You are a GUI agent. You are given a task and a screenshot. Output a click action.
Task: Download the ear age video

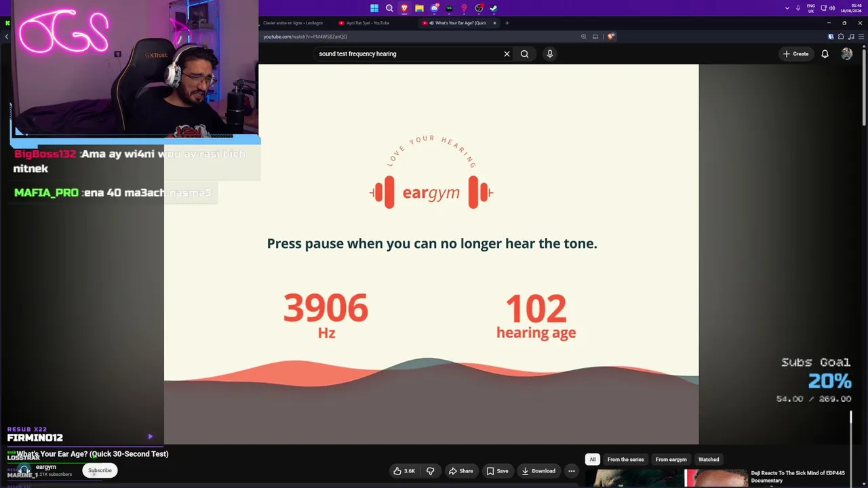click(538, 471)
